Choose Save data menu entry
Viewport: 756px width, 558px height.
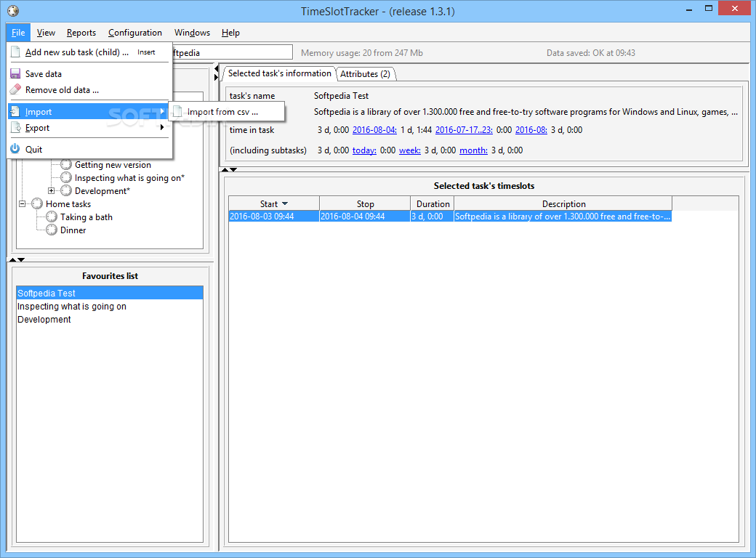[x=89, y=73]
